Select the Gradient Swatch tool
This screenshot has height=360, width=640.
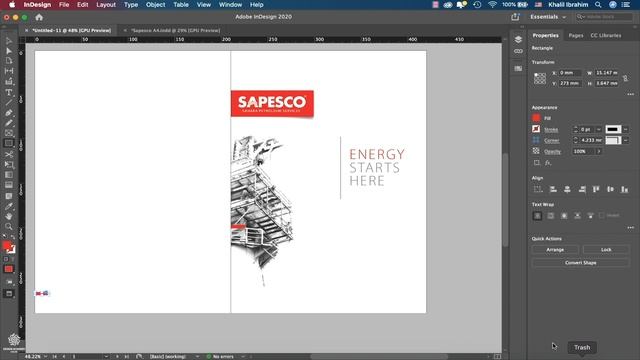[9, 175]
